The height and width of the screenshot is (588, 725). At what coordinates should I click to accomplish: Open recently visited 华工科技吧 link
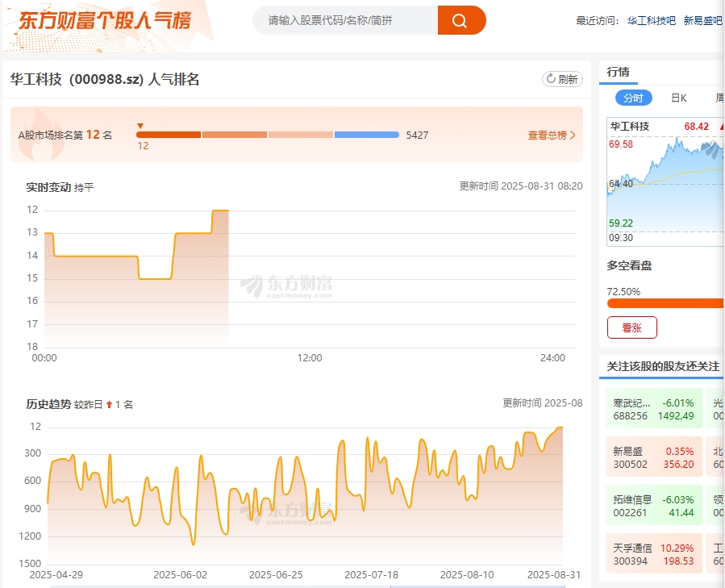tap(651, 20)
